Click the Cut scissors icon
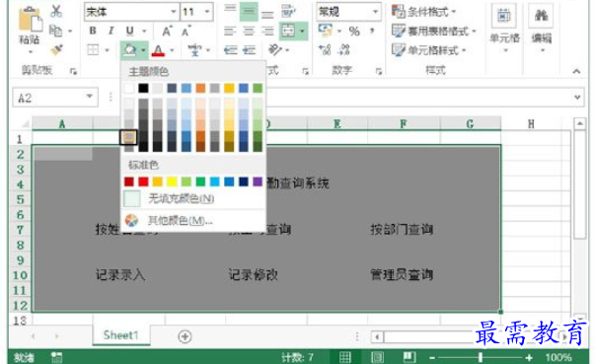Viewport: 595px width, 364px height. (56, 11)
